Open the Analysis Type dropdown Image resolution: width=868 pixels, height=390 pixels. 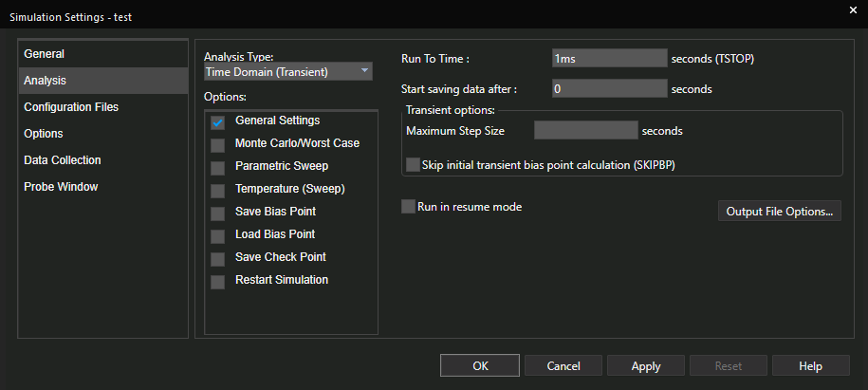[x=287, y=71]
